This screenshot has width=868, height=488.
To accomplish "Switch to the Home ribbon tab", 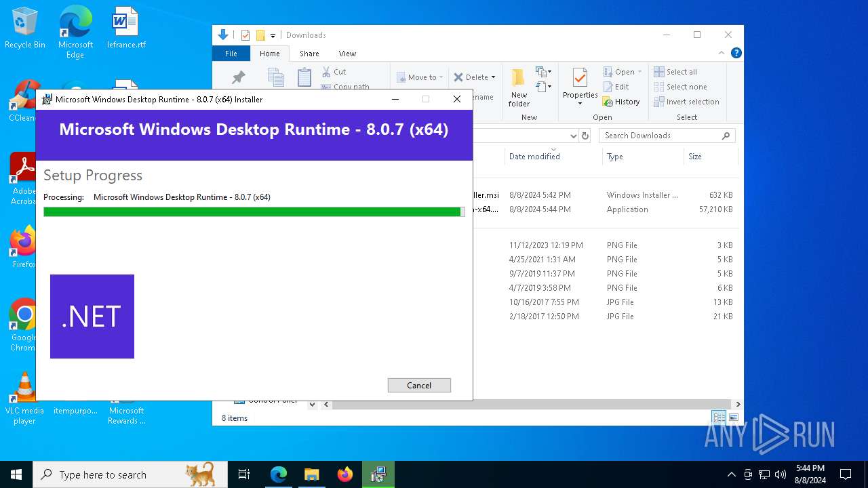I will click(269, 54).
